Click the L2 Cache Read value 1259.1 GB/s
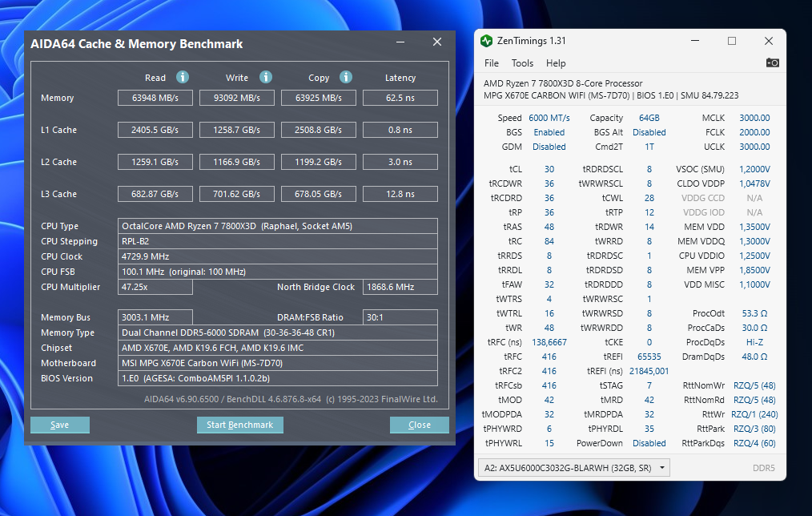 155,162
